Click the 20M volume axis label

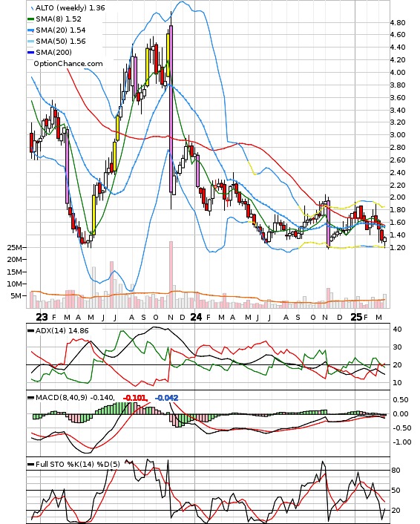[14, 259]
